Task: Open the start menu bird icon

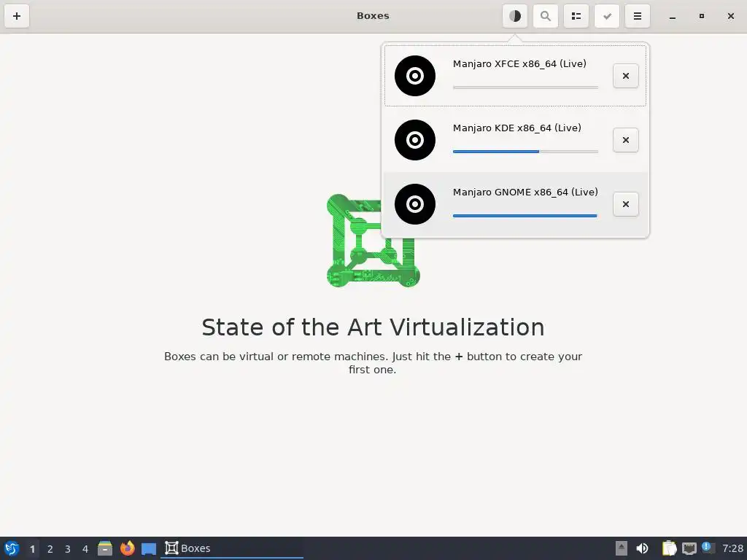Action: pos(12,548)
